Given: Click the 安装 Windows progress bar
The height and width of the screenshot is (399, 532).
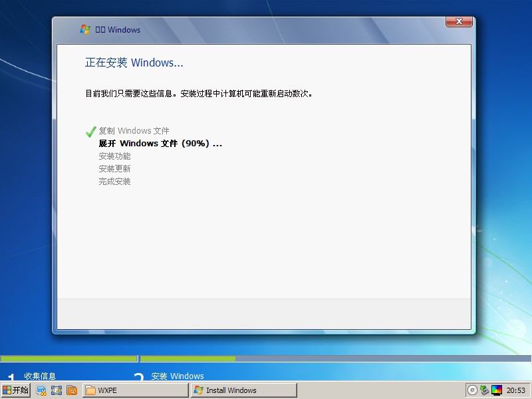Looking at the screenshot, I should coord(336,358).
